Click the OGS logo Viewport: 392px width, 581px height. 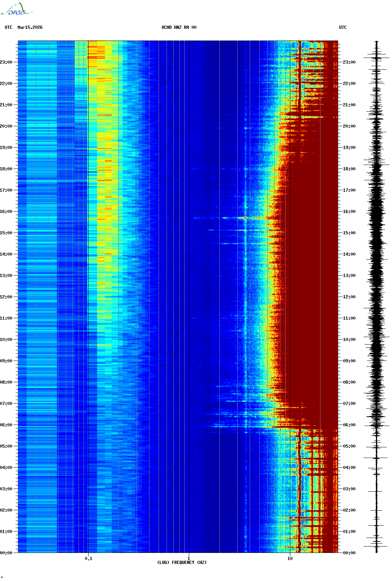pyautogui.click(x=16, y=9)
